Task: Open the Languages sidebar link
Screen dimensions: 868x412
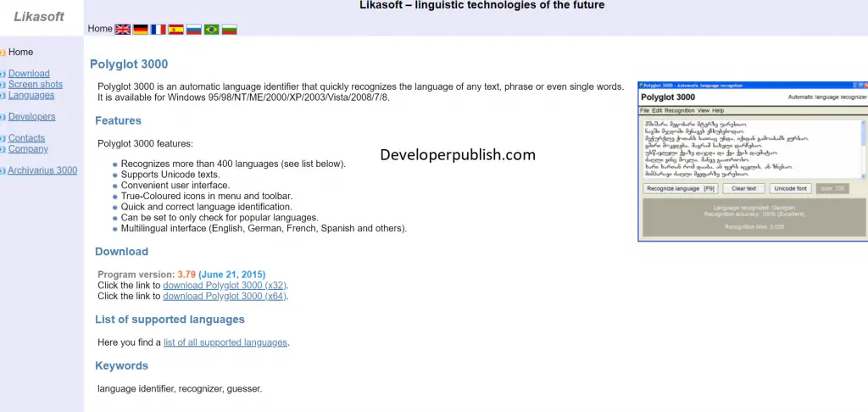Action: coord(31,95)
